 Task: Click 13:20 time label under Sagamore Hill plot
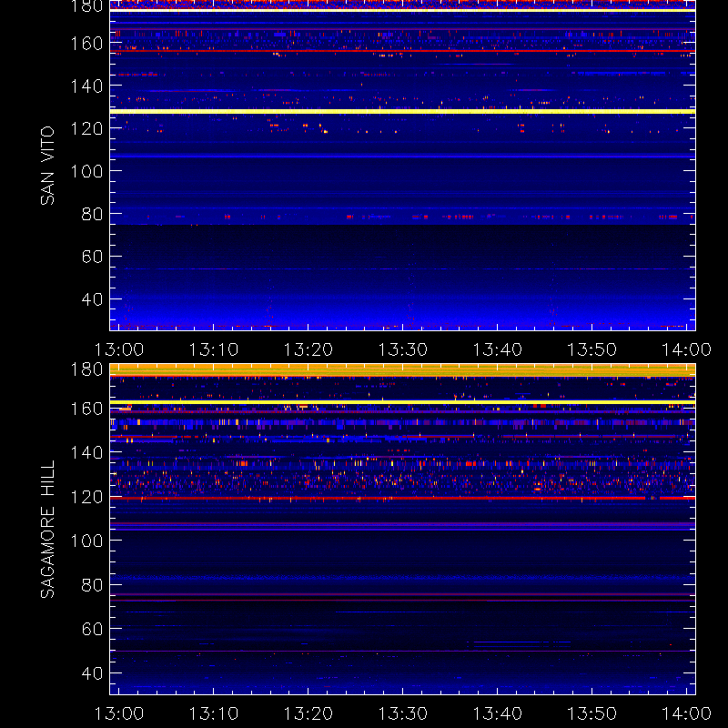pyautogui.click(x=308, y=713)
